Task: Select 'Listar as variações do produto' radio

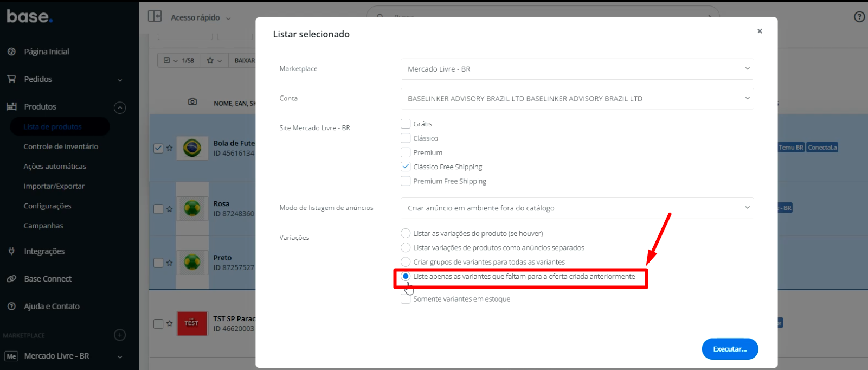Action: coord(406,233)
